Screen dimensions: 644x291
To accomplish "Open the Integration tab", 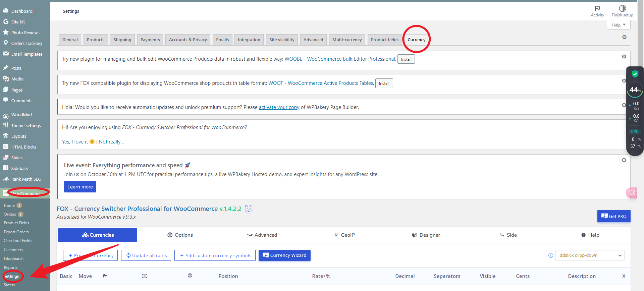I will [x=249, y=40].
